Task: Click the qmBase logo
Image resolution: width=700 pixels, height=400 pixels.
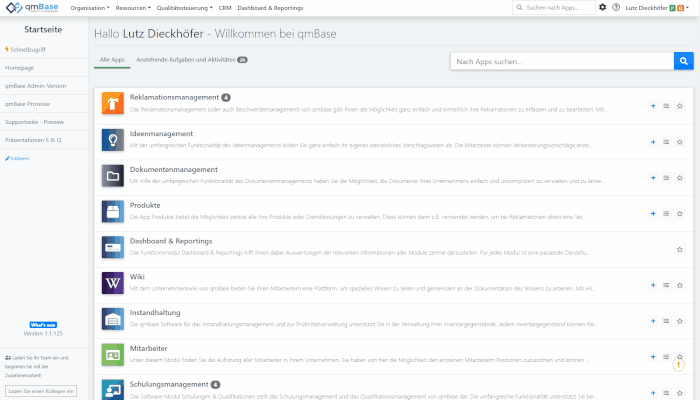Action: [32, 7]
